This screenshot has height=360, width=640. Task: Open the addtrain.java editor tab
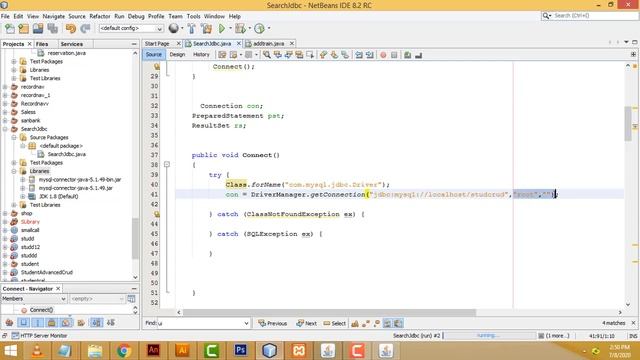coord(268,43)
